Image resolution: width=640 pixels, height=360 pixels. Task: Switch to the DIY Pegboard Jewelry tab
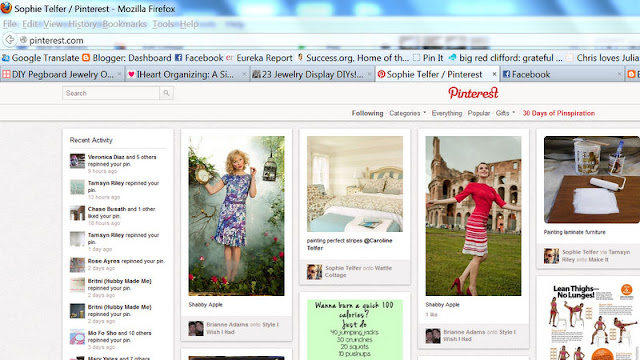point(61,74)
